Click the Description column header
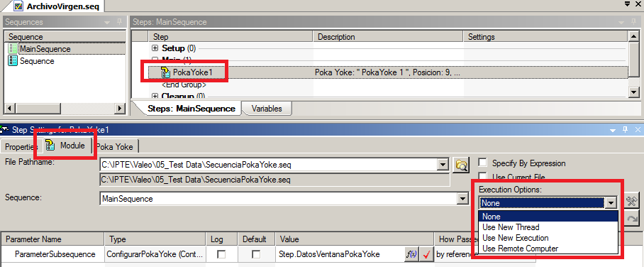This screenshot has height=267, width=644. [x=388, y=37]
